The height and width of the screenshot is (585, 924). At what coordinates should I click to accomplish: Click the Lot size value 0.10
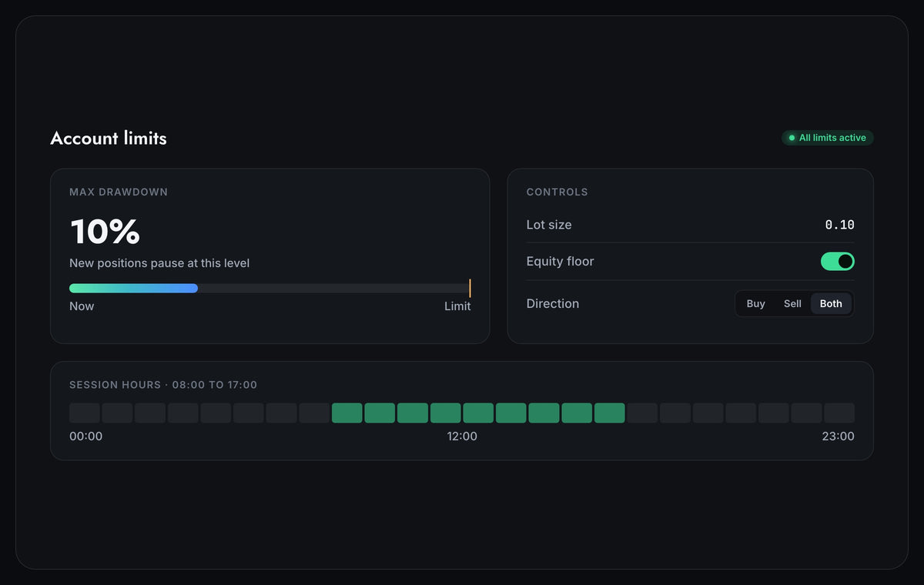pos(839,225)
